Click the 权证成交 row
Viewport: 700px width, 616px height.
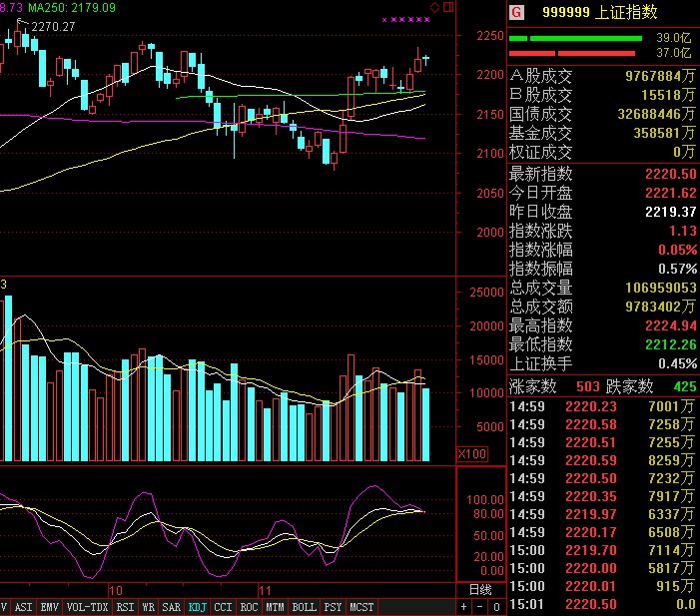point(603,152)
